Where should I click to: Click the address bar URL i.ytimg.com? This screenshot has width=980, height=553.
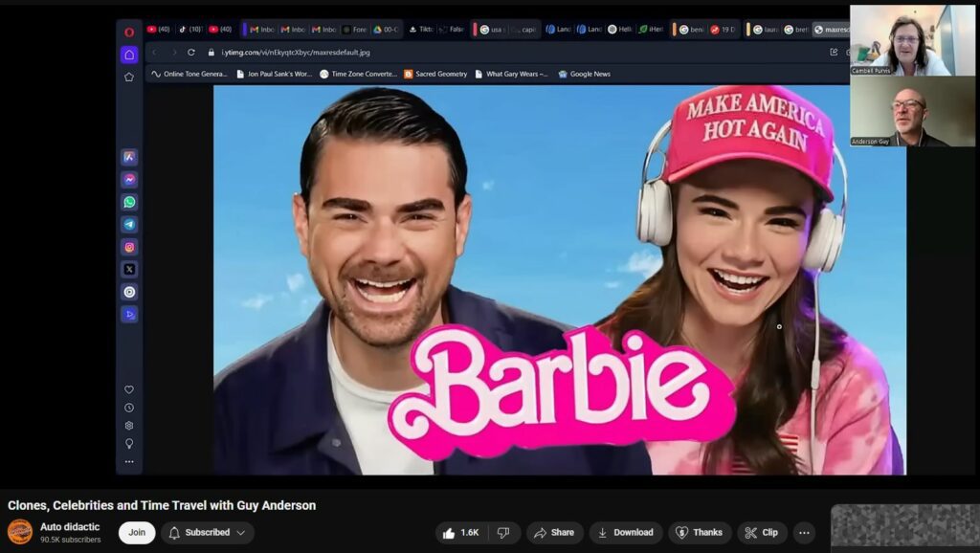coord(296,53)
